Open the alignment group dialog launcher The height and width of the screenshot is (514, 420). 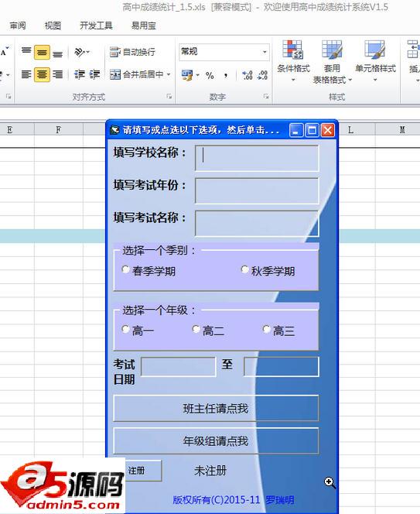coord(169,96)
